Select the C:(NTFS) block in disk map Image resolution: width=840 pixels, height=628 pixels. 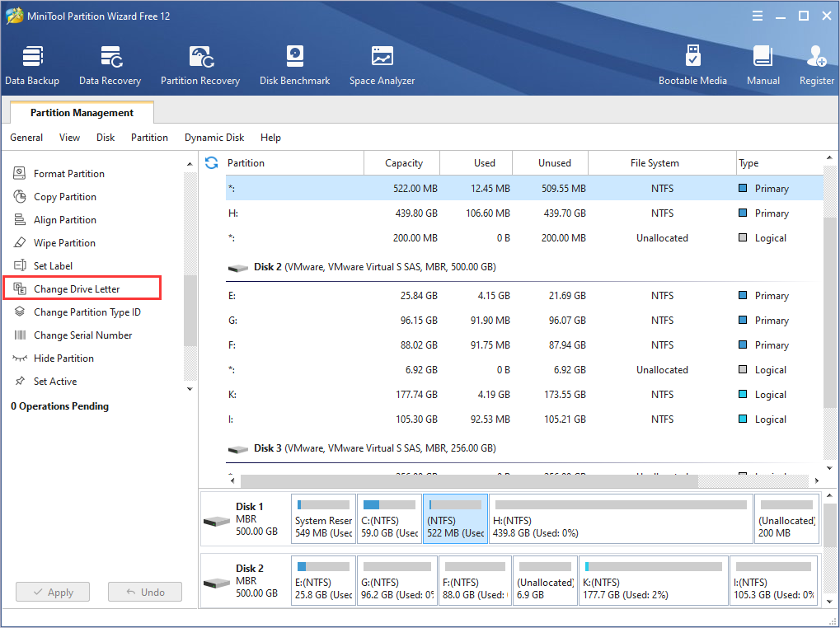(x=389, y=518)
